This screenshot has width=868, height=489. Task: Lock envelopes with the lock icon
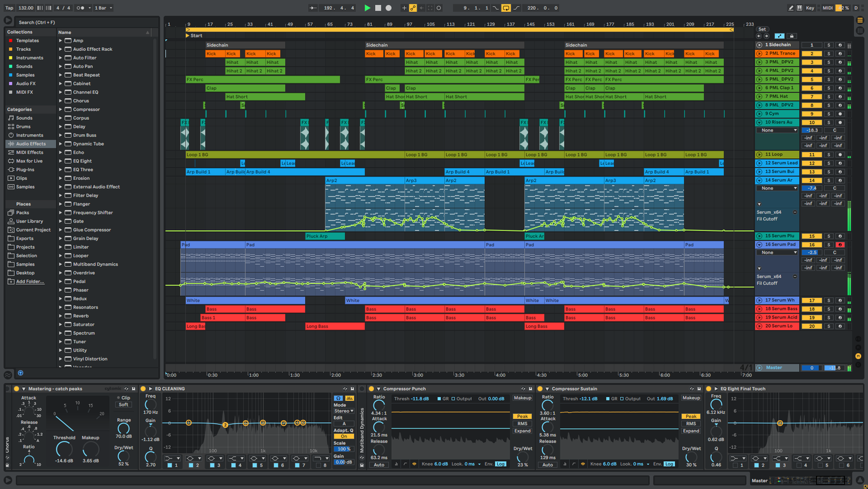click(791, 36)
